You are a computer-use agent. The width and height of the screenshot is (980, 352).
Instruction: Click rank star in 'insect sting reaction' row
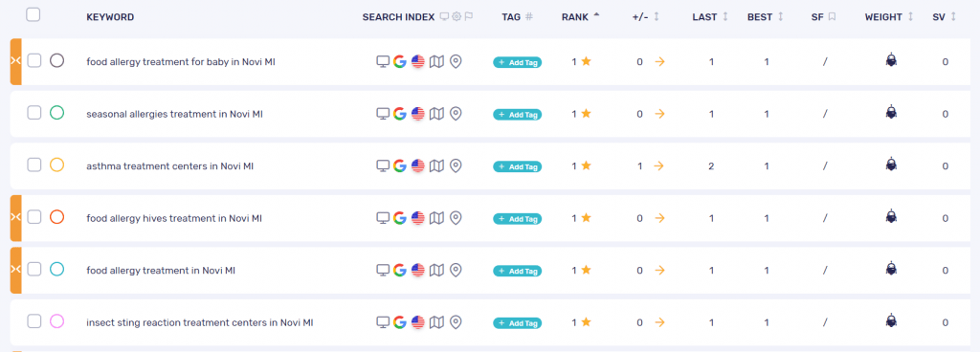[586, 322]
